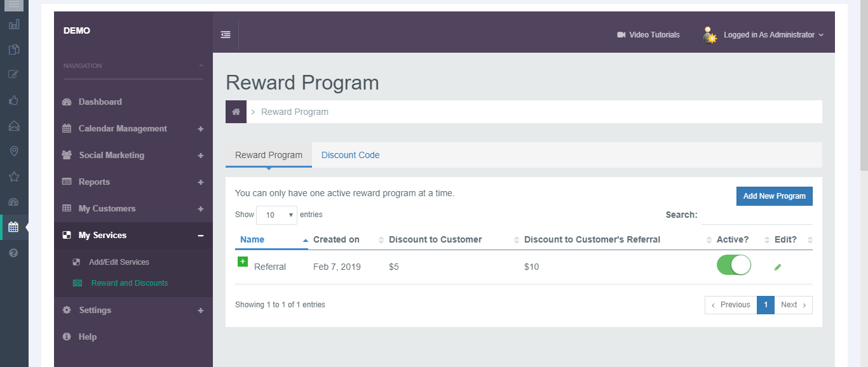868x367 pixels.
Task: Click the Add New Program button
Action: [774, 196]
